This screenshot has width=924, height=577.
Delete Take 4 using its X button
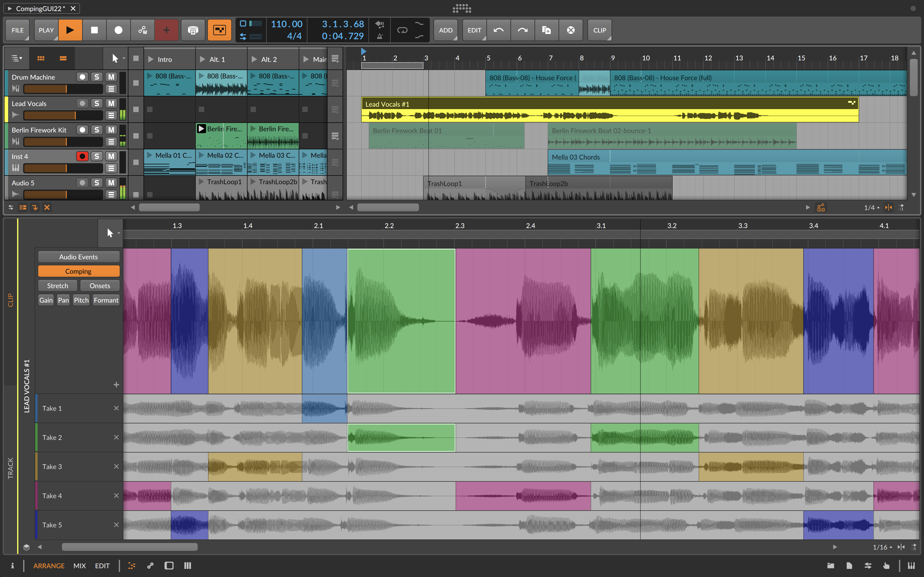coord(117,495)
